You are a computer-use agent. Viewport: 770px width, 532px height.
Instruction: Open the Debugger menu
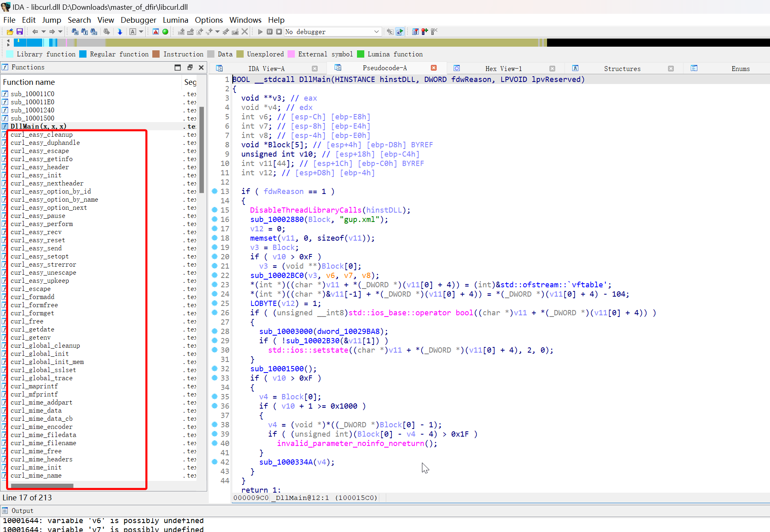tap(138, 20)
